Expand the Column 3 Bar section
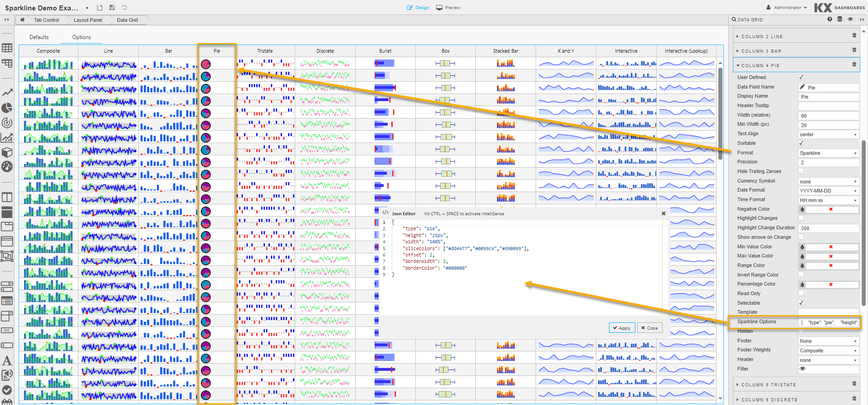The image size is (868, 405). click(761, 51)
